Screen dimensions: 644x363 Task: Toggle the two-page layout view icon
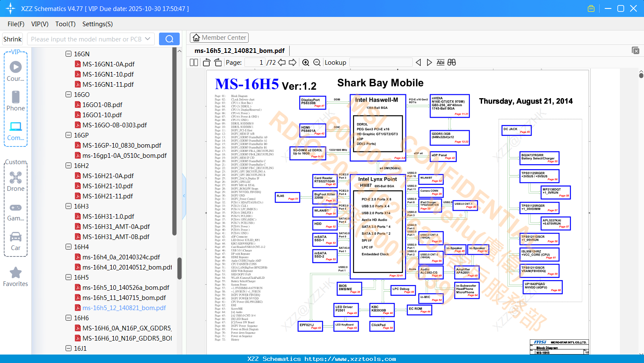point(194,63)
